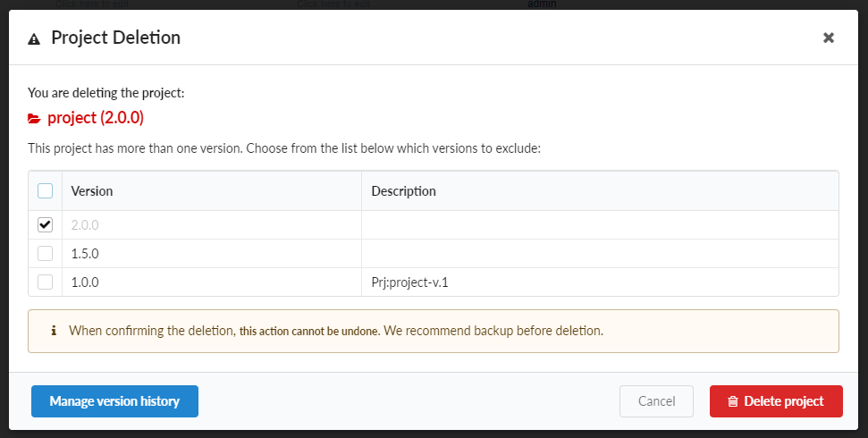Close the Project Deletion dialog with X

click(829, 38)
